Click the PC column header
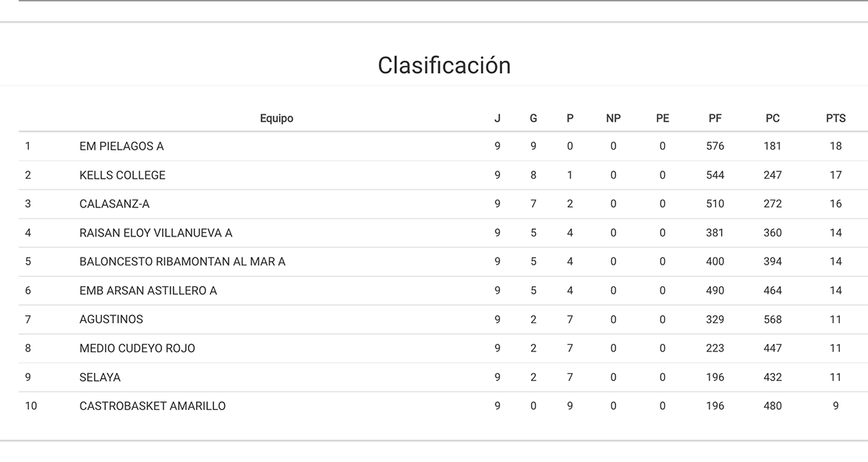This screenshot has height=462, width=868. coord(773,119)
